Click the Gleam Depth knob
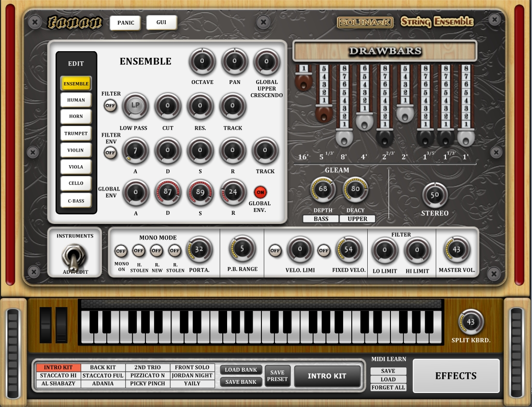The width and height of the screenshot is (532, 407). coord(323,189)
